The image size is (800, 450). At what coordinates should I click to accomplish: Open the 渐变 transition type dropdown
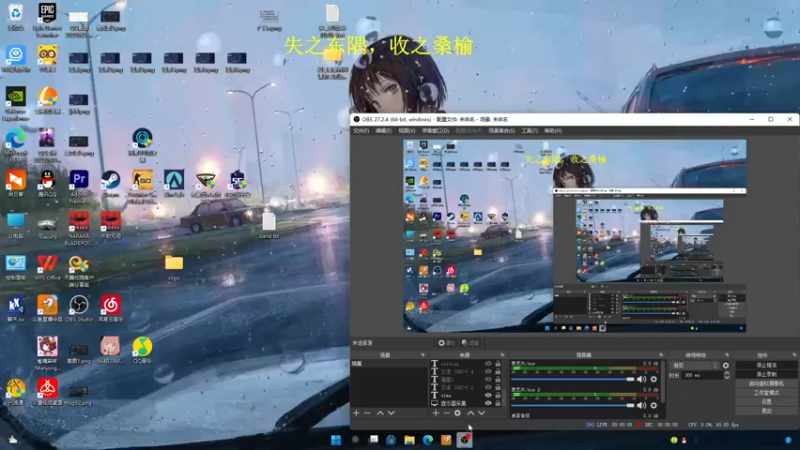click(x=695, y=365)
